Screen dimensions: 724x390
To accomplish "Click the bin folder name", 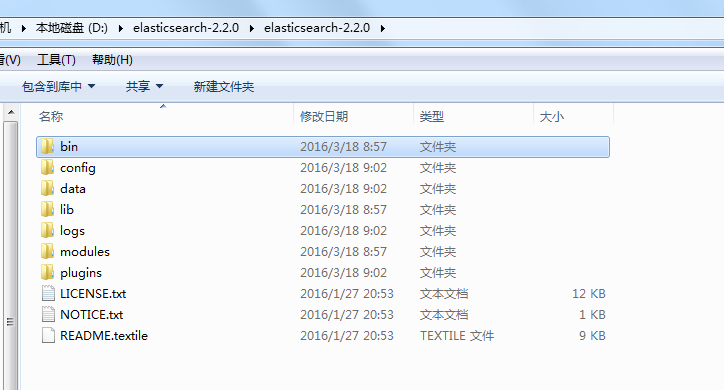I will pyautogui.click(x=69, y=147).
